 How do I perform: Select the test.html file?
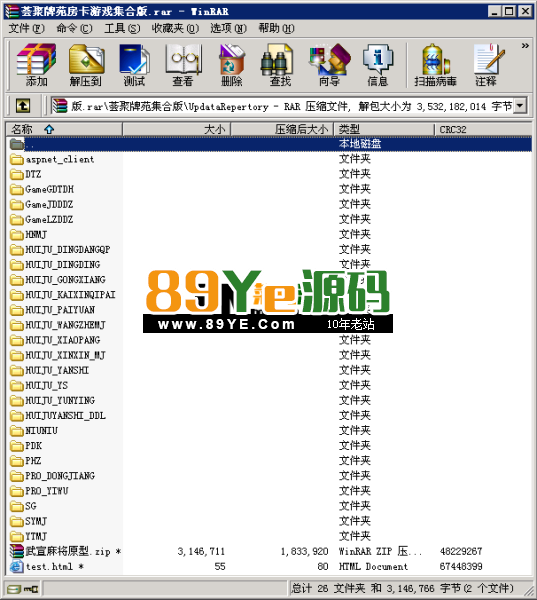(47, 566)
